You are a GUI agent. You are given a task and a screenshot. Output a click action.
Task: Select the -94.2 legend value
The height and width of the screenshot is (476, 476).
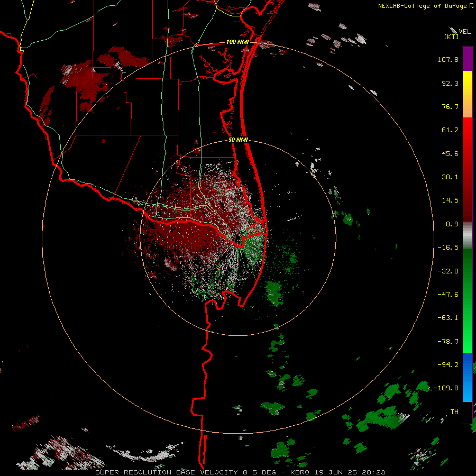(x=448, y=364)
